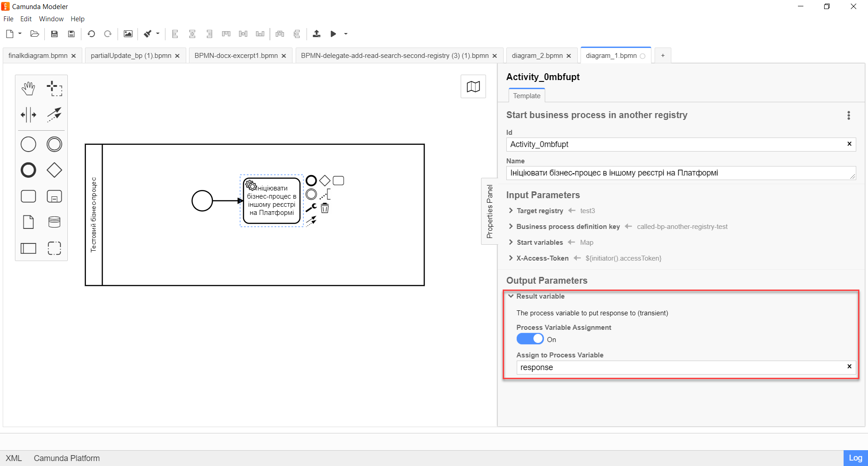This screenshot has height=466, width=868.
Task: Append Task from context pad
Action: click(x=338, y=181)
